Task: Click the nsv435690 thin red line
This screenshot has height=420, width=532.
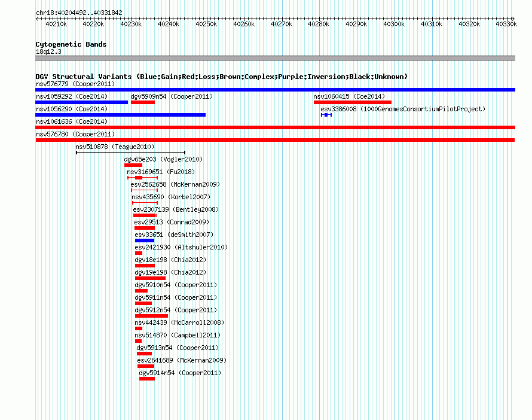Action: coord(145,203)
